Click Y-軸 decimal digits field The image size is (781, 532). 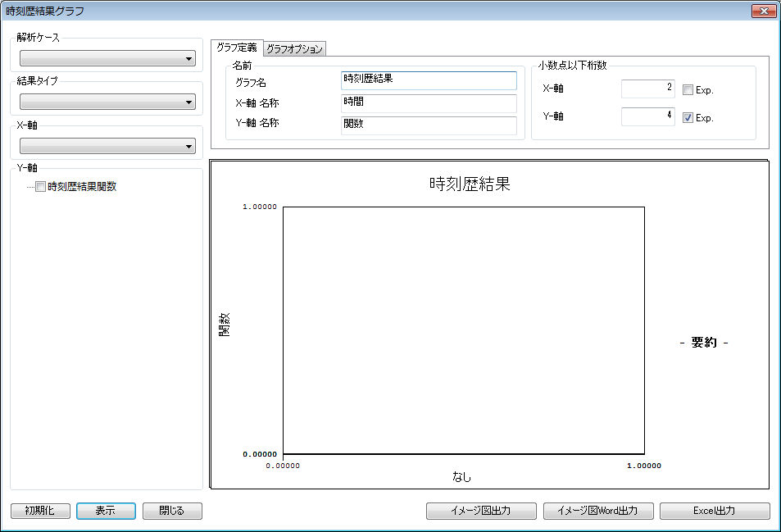click(648, 116)
